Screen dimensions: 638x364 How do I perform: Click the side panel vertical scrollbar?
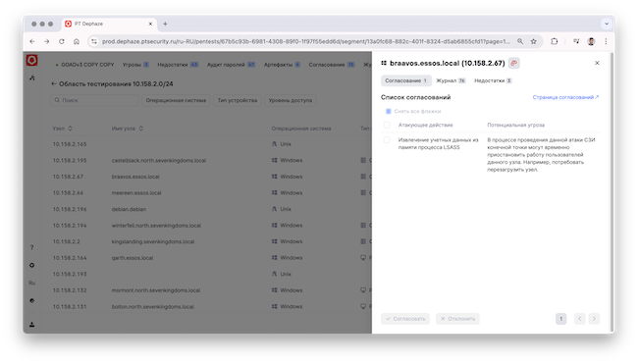click(x=611, y=192)
